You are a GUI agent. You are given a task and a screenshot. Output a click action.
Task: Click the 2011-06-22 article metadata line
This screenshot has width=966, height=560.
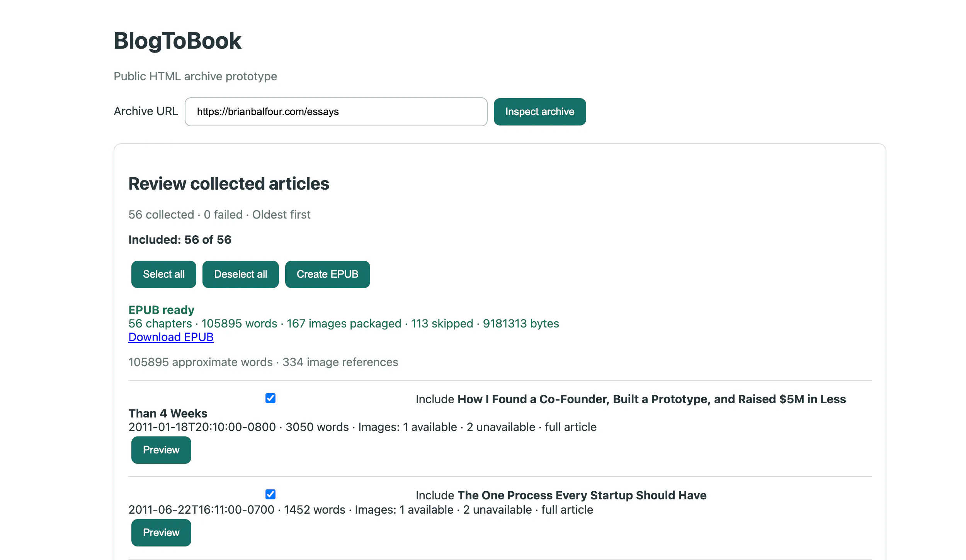pyautogui.click(x=361, y=510)
